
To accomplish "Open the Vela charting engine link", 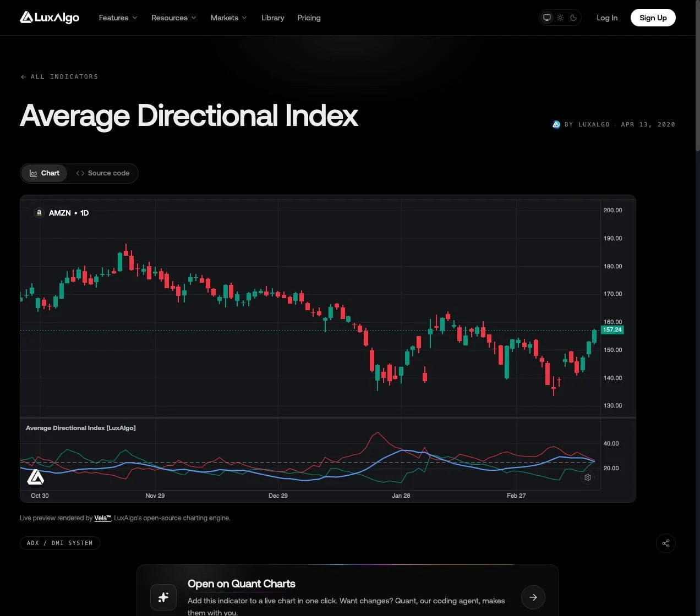I will click(x=102, y=518).
